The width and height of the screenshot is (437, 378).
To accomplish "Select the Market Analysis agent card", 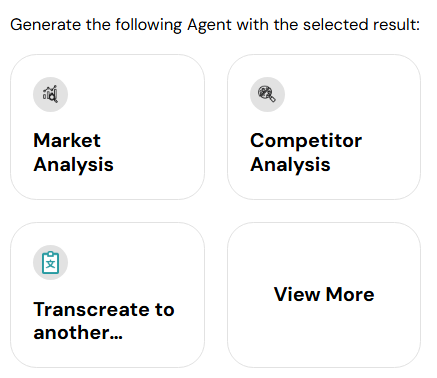I will [x=107, y=127].
